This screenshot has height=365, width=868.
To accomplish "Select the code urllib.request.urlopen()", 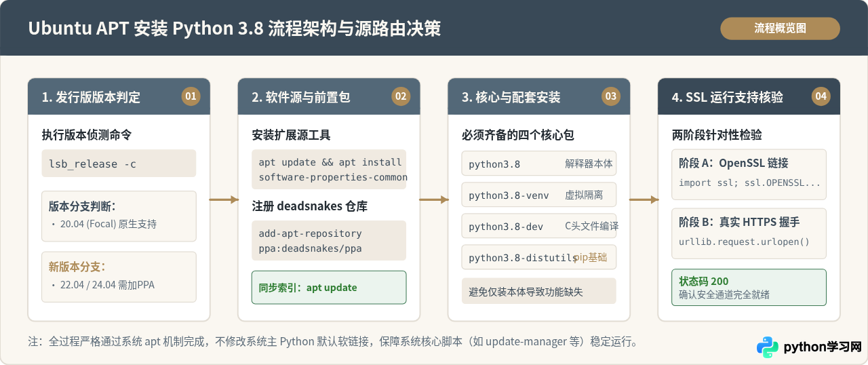I will coord(744,242).
